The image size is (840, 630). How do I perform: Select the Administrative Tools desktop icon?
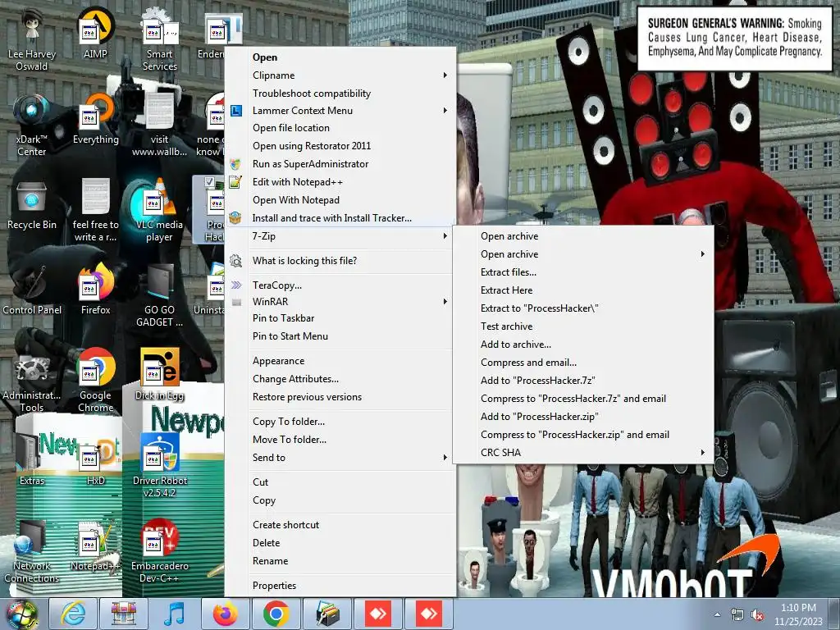(32, 381)
